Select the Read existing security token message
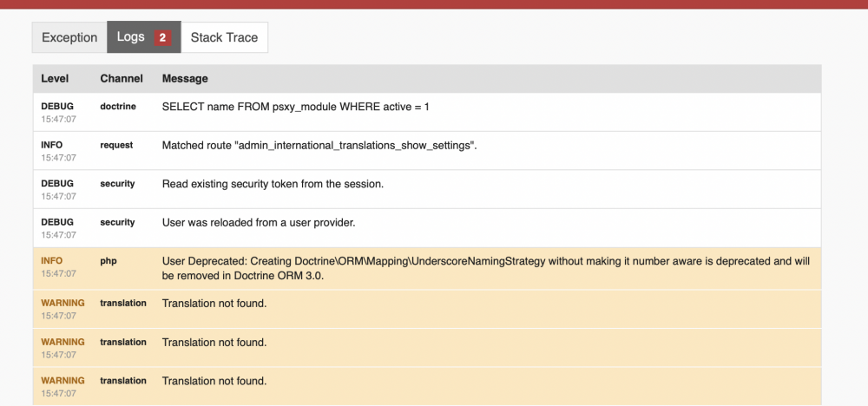868x406 pixels. (x=273, y=184)
